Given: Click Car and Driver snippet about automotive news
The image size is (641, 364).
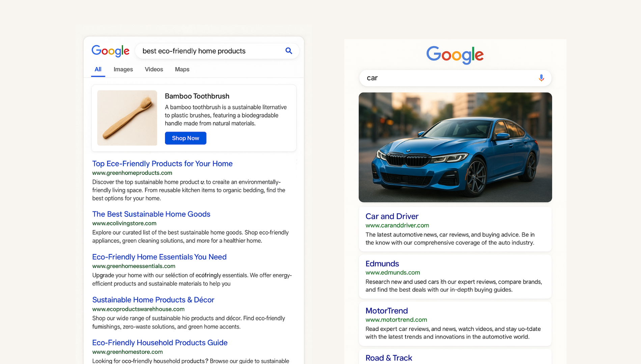Looking at the screenshot, I should tap(450, 239).
